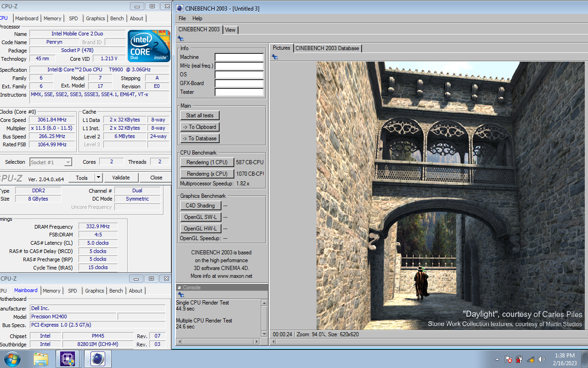The width and height of the screenshot is (588, 368).
Task: Open Mainboard tab in CPU-Z processor window
Action: (x=27, y=18)
